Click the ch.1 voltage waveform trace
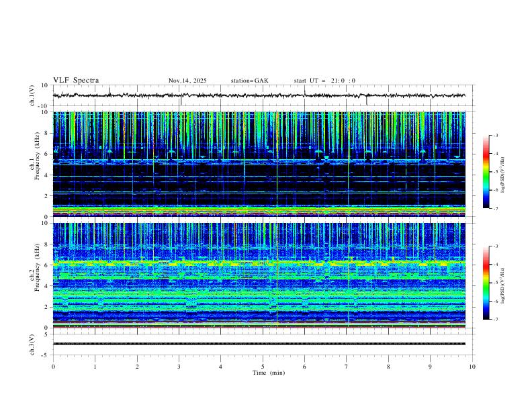532x411 pixels. [x=259, y=95]
